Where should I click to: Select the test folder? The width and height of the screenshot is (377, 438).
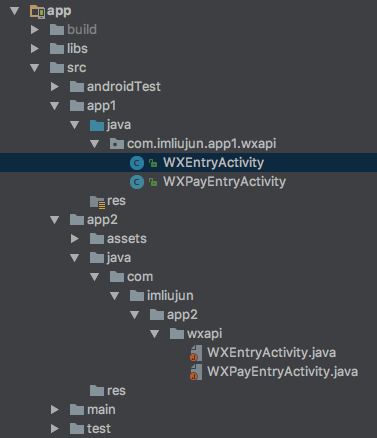pyautogui.click(x=90, y=429)
